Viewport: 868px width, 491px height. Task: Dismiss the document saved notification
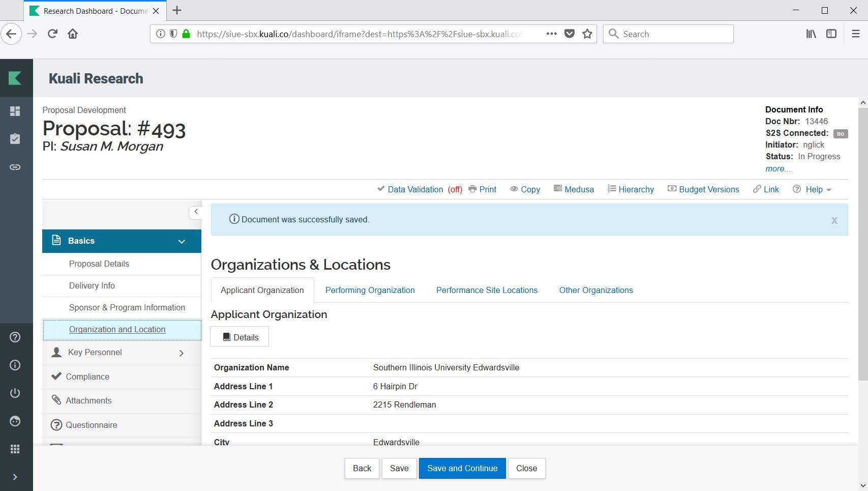click(834, 220)
